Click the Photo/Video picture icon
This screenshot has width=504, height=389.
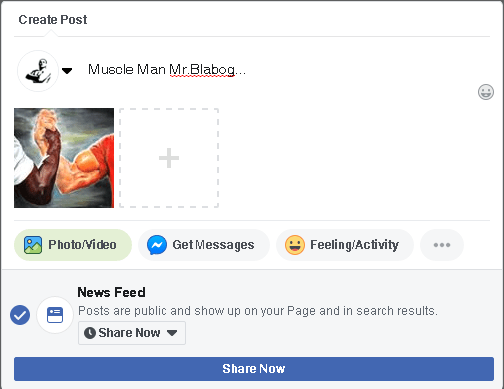point(33,245)
